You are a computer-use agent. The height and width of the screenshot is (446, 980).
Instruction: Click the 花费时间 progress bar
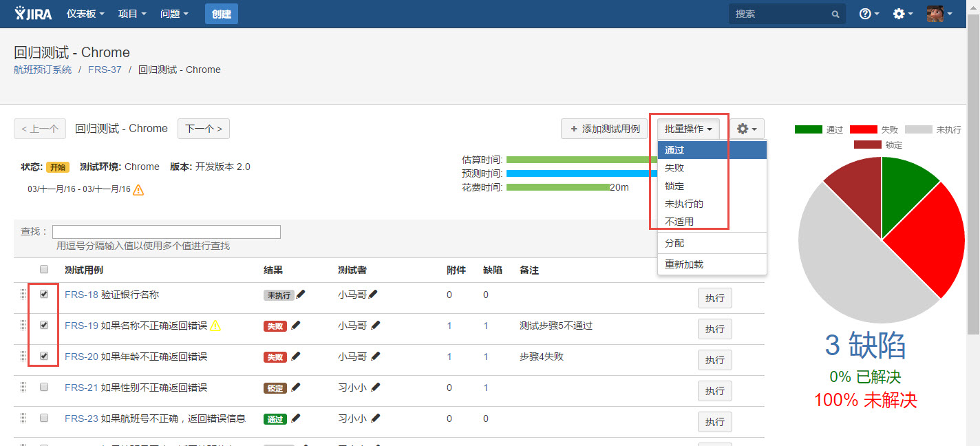pos(558,187)
